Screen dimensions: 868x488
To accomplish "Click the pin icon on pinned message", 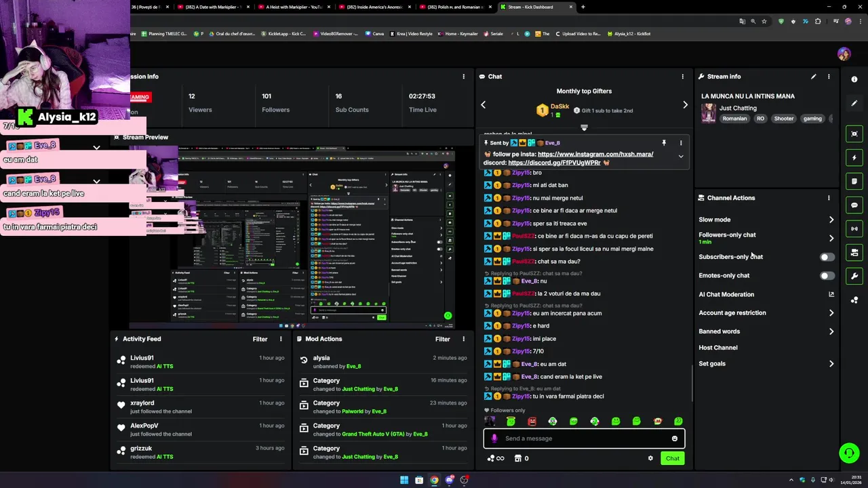I will point(664,143).
